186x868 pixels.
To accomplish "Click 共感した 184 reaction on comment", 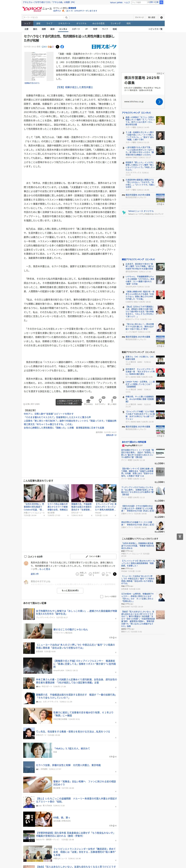I will click(x=81, y=574).
